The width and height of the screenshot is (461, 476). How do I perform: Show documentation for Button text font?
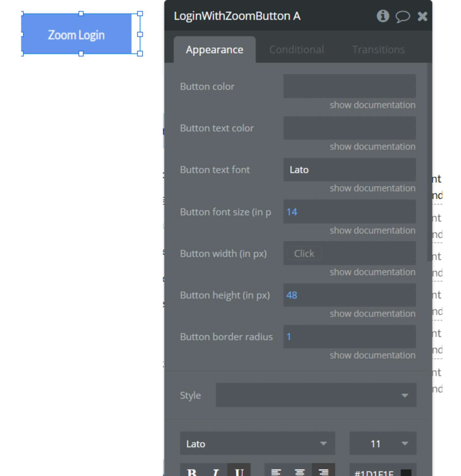(372, 188)
